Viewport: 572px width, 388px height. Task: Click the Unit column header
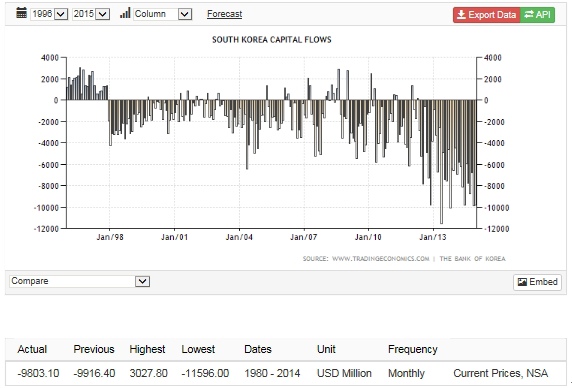click(326, 349)
